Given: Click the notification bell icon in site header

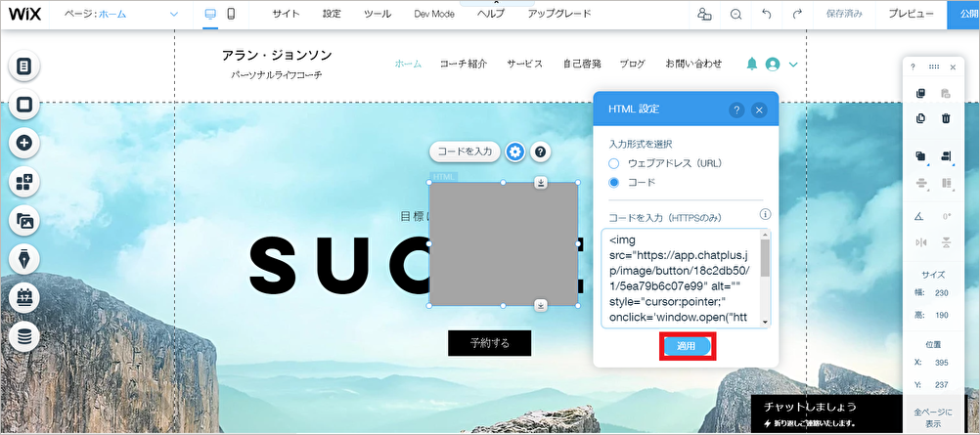Looking at the screenshot, I should tap(752, 64).
